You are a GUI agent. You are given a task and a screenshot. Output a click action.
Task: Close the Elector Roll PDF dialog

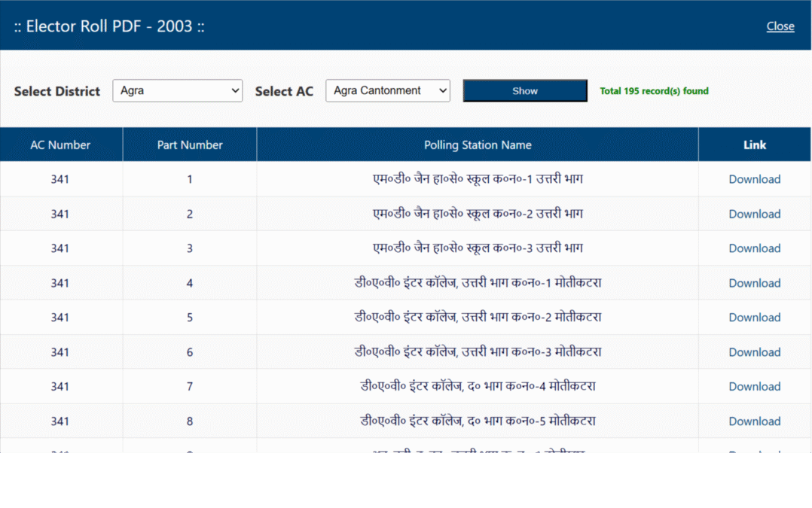(x=780, y=26)
